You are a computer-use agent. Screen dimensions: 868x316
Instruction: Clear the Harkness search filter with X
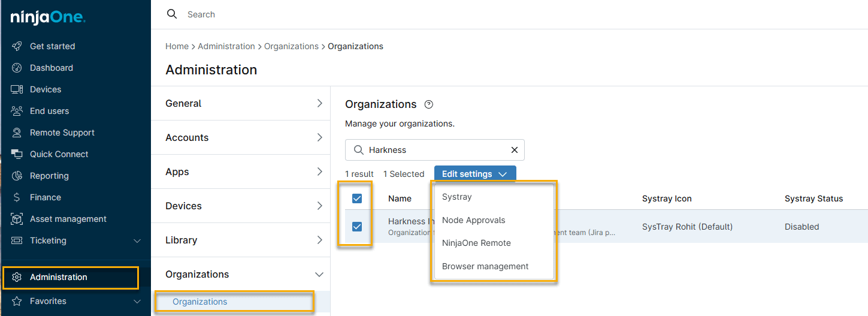[x=514, y=150]
